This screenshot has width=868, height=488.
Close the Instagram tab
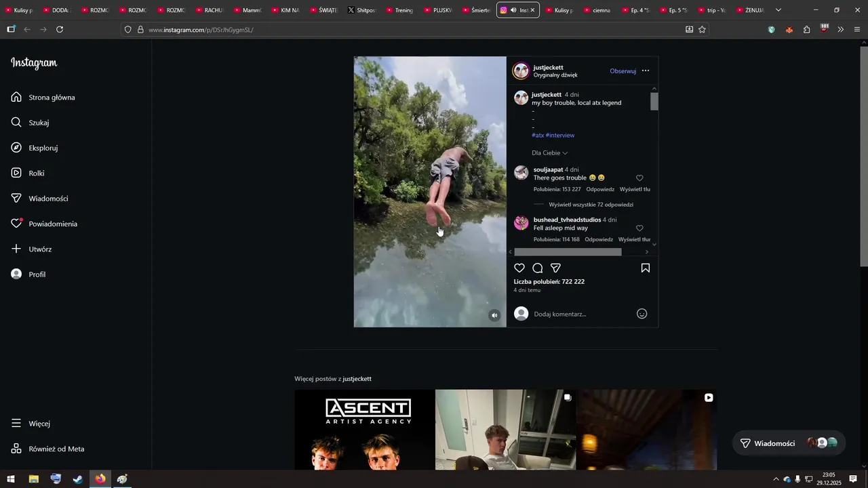point(532,10)
